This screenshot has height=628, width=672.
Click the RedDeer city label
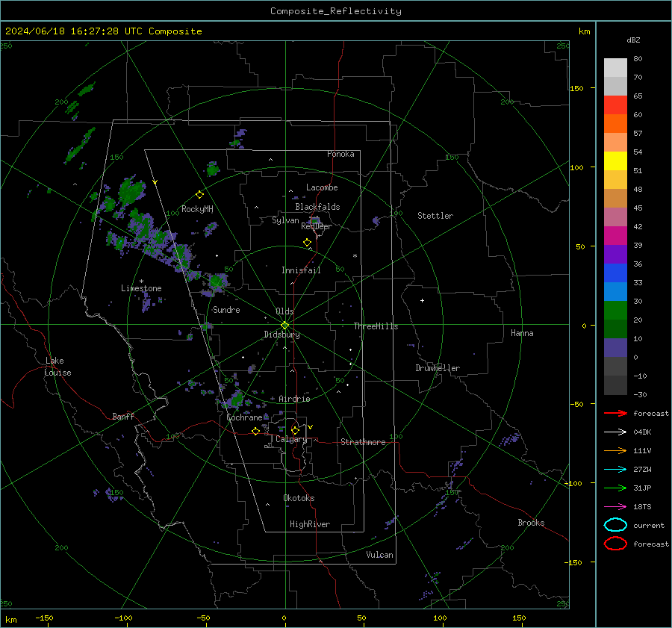(317, 226)
